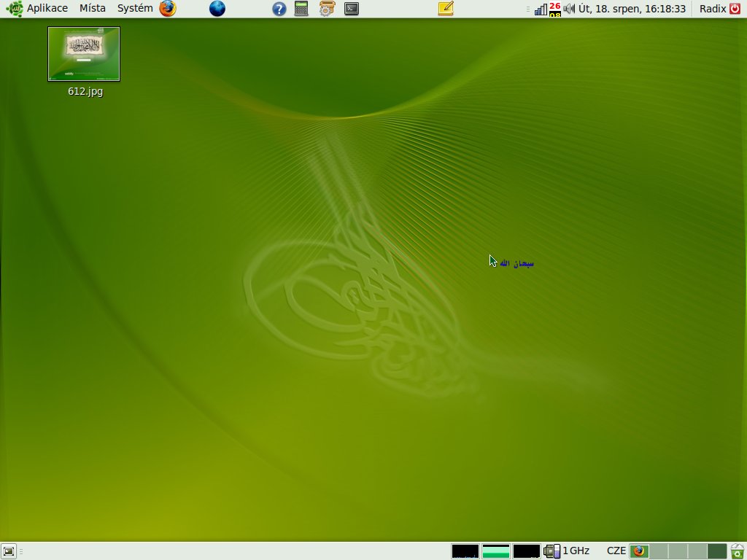Open the volume control speaker icon
This screenshot has height=560, width=747.
click(x=569, y=9)
